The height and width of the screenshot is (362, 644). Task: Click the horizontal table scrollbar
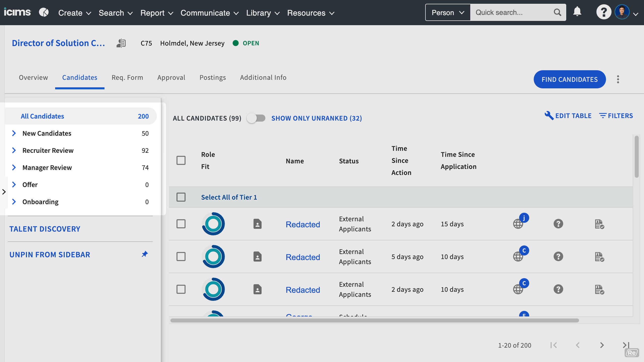click(374, 320)
